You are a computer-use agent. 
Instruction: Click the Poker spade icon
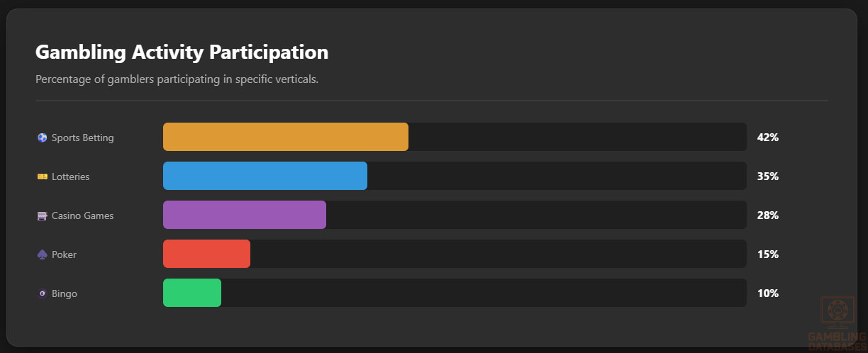tap(42, 254)
